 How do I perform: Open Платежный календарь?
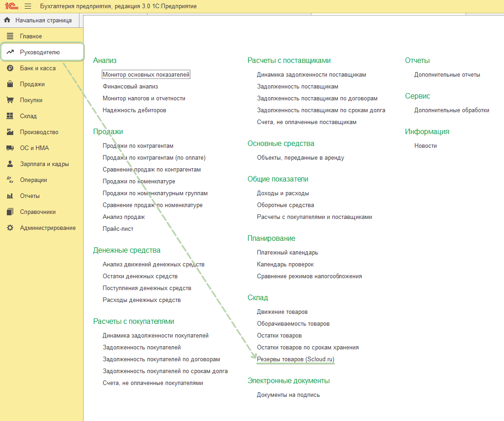click(287, 253)
